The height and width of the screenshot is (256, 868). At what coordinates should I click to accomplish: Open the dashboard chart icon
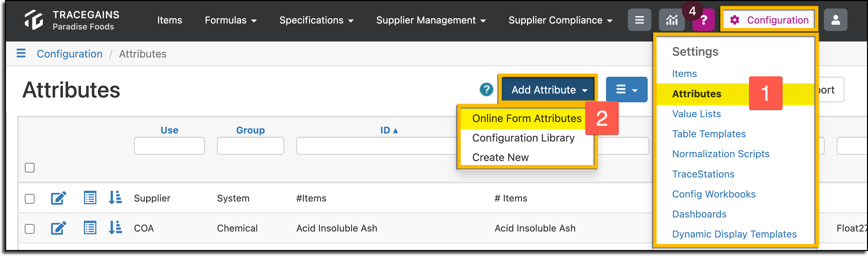click(x=672, y=20)
